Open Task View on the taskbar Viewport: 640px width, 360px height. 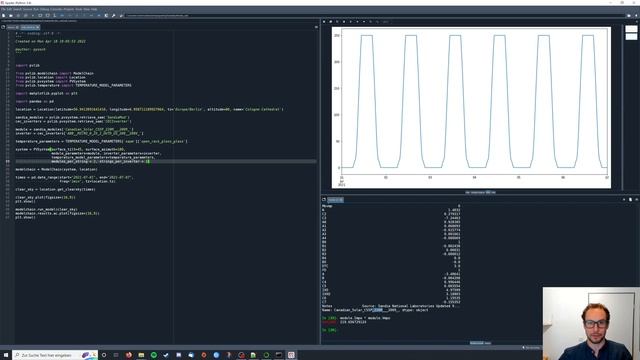click(116, 355)
